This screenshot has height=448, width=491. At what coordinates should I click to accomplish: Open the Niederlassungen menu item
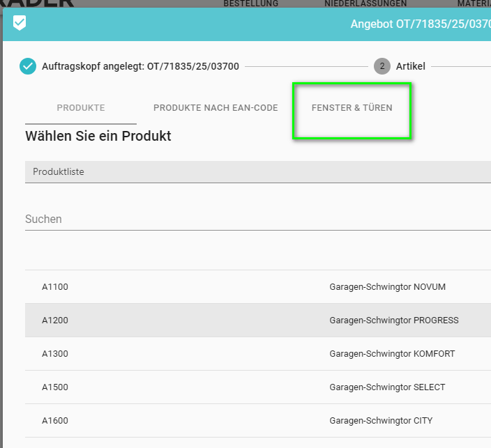pyautogui.click(x=365, y=3)
